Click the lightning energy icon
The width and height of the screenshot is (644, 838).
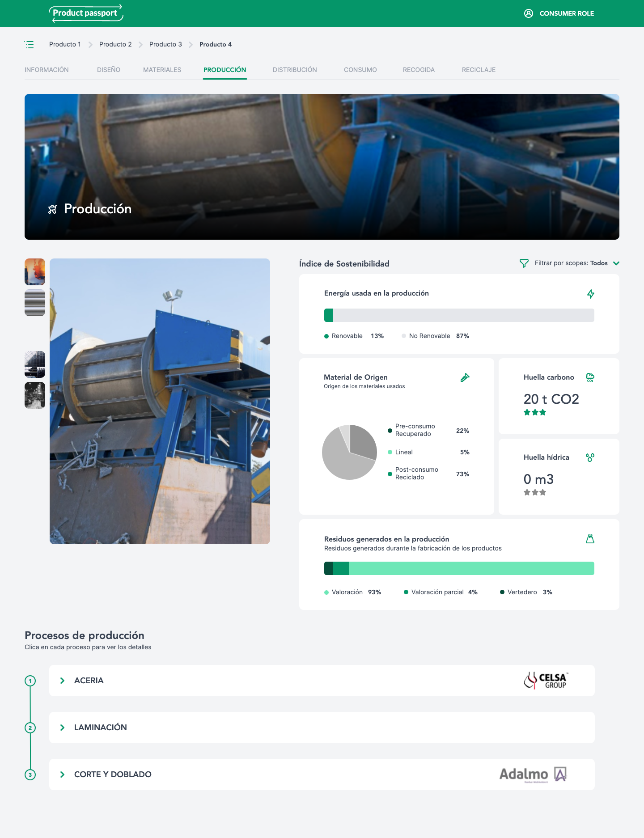[x=591, y=294]
